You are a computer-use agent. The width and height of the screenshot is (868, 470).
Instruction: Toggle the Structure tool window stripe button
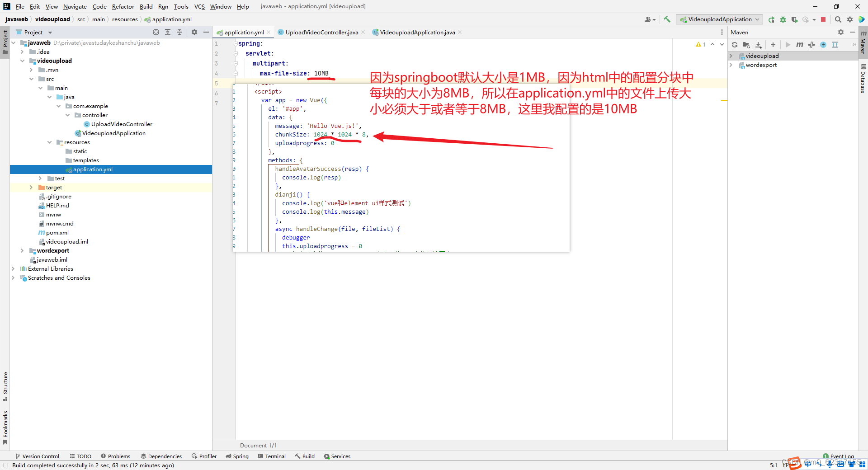point(5,386)
